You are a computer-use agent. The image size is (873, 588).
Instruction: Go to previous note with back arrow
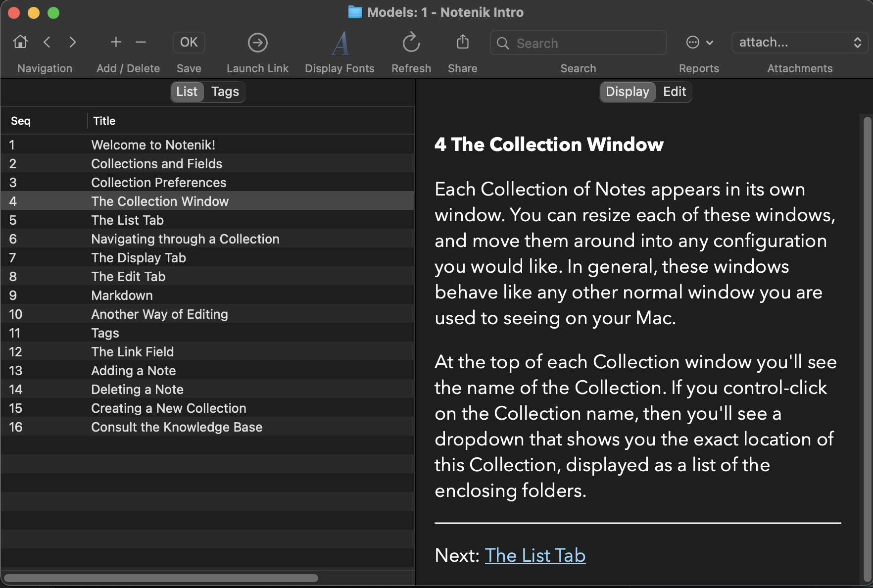(x=47, y=42)
